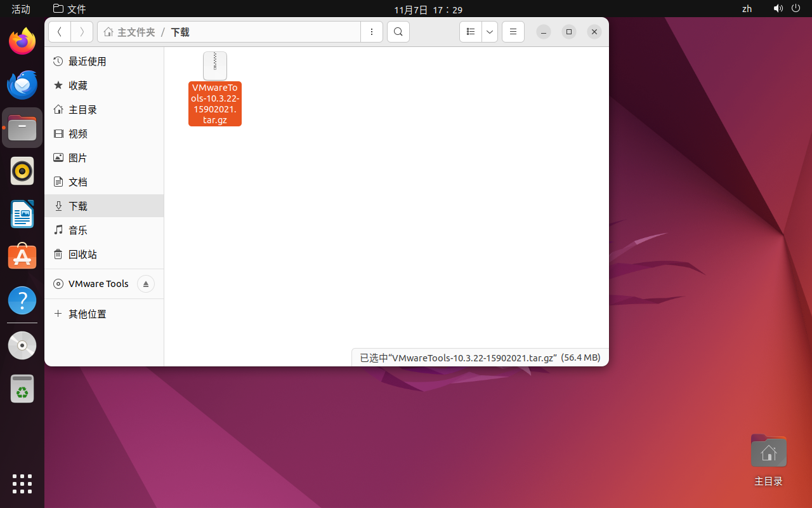This screenshot has height=508, width=812.
Task: Open 图片 folder in the sidebar
Action: (104, 158)
